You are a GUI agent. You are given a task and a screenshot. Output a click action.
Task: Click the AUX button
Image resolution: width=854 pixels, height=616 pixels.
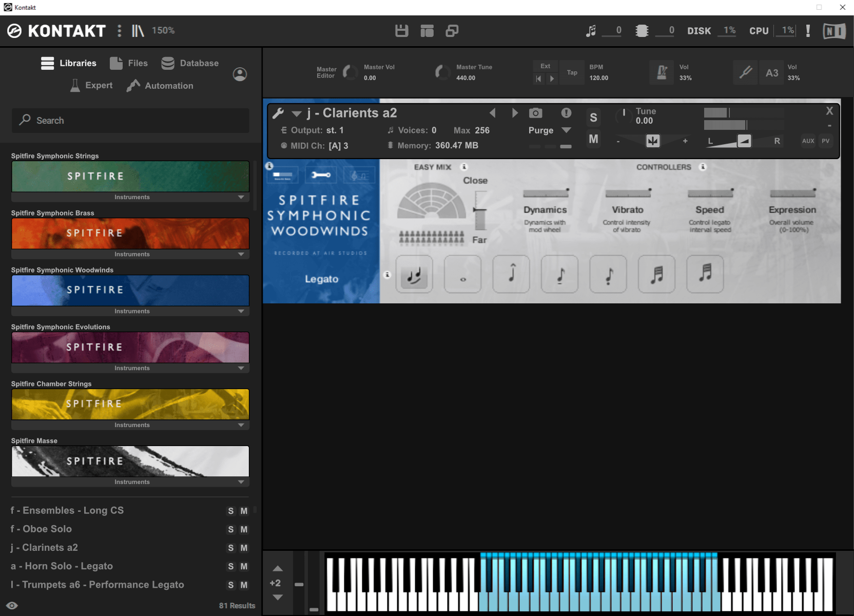808,141
